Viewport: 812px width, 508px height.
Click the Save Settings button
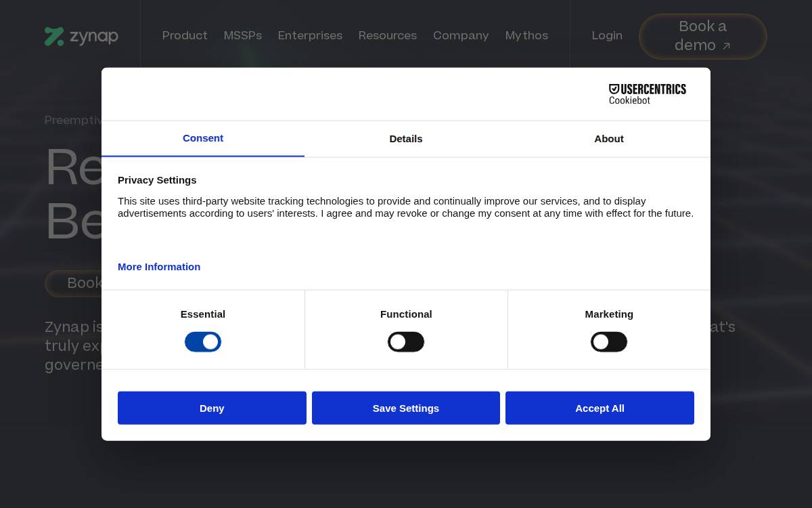tap(406, 408)
